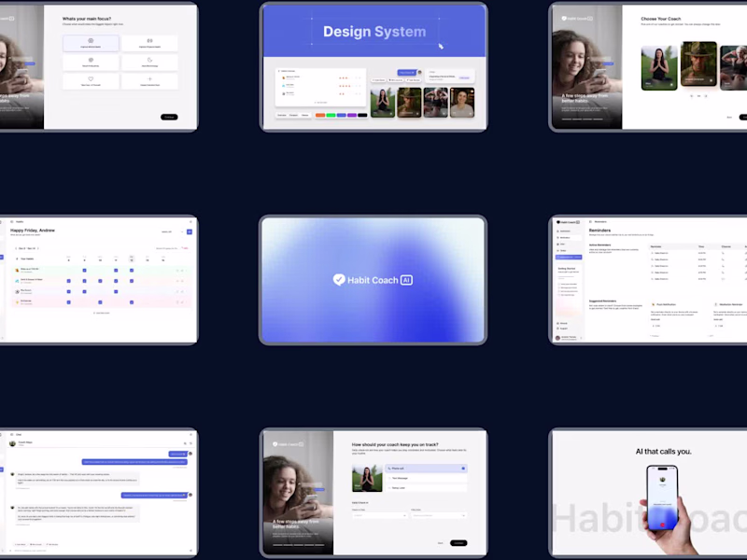Click the coach avatar in Chat header
This screenshot has width=747, height=560.
[12, 443]
